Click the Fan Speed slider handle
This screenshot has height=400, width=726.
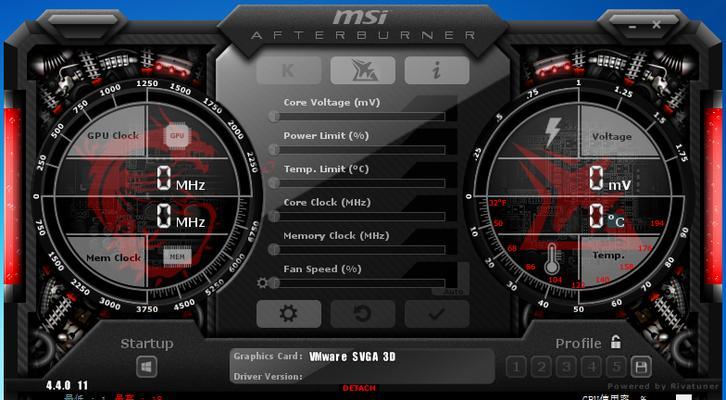tap(274, 283)
